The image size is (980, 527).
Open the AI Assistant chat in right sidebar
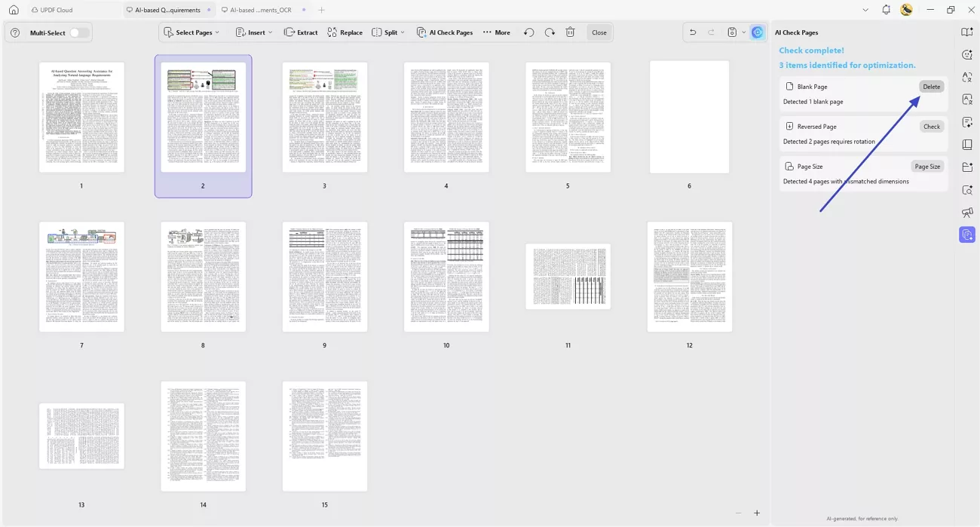[x=967, y=54]
